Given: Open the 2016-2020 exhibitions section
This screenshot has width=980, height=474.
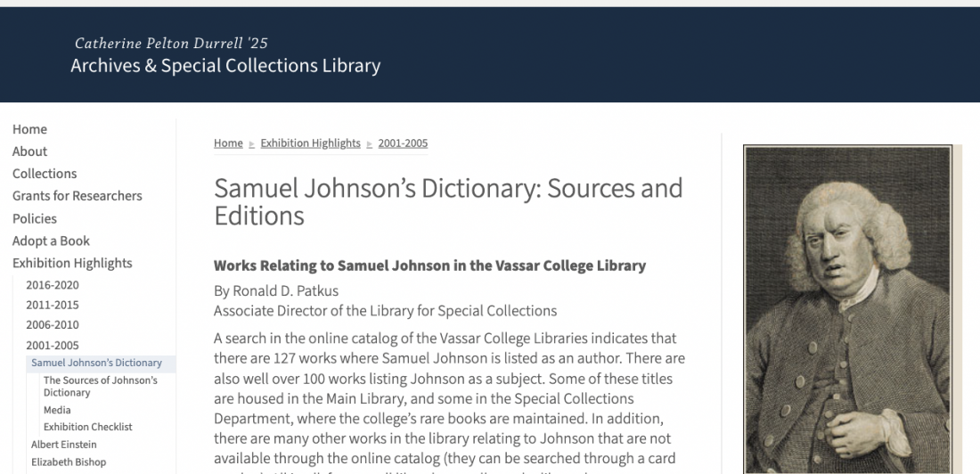Looking at the screenshot, I should (52, 285).
